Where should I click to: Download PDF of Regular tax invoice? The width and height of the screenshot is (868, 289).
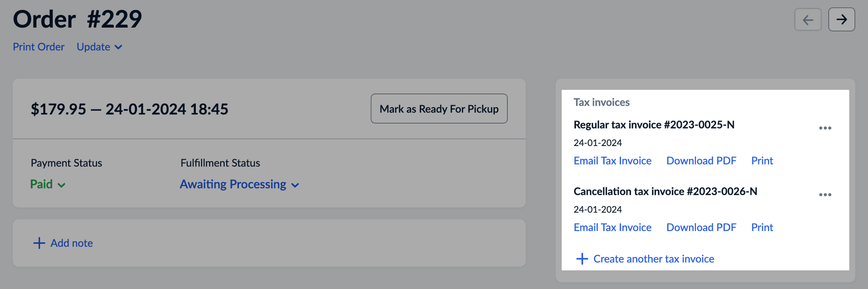pyautogui.click(x=701, y=161)
